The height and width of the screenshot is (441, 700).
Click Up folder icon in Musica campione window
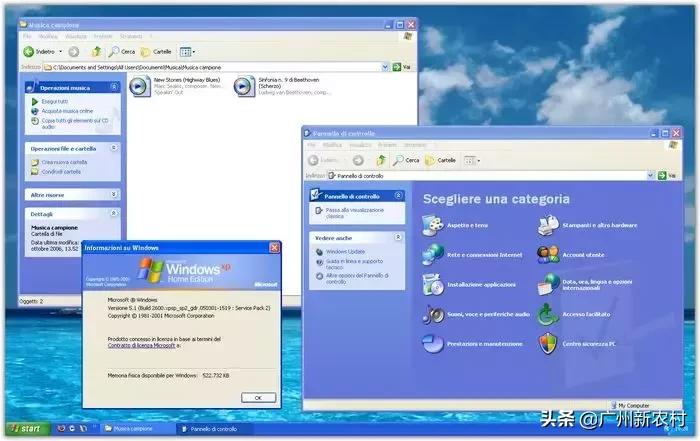[x=96, y=52]
